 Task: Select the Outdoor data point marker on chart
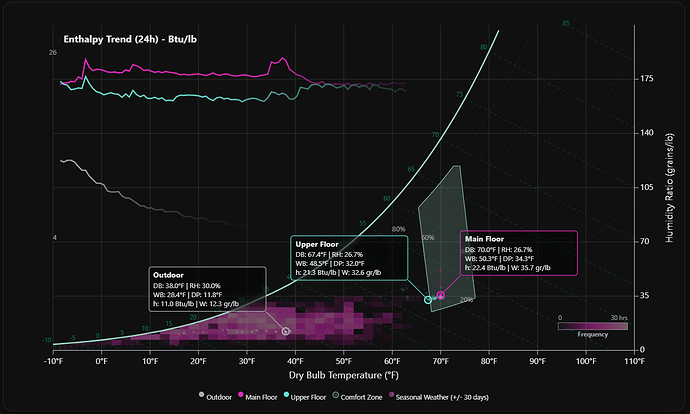[285, 331]
